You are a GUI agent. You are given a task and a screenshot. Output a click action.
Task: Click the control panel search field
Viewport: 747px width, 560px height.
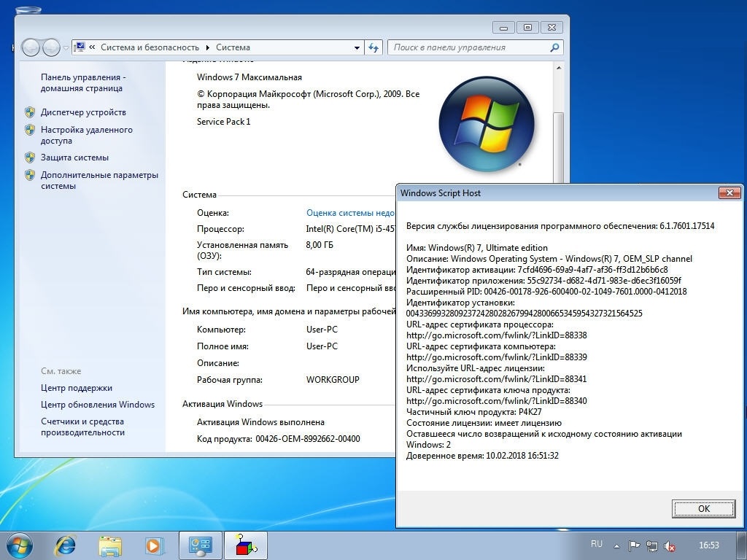469,47
